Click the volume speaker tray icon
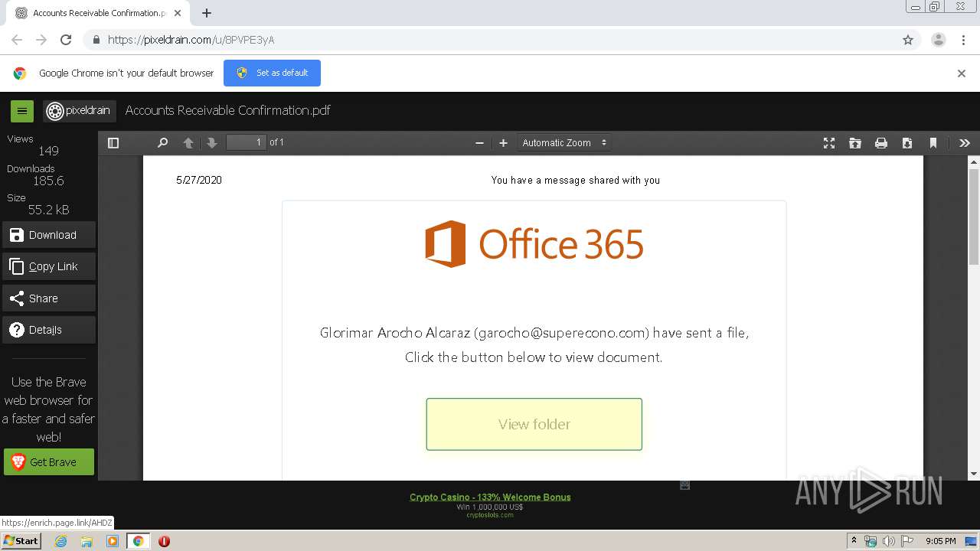This screenshot has width=980, height=551. [x=888, y=541]
